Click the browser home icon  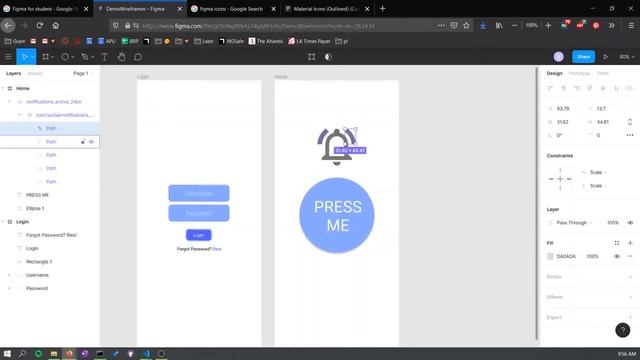[x=56, y=25]
